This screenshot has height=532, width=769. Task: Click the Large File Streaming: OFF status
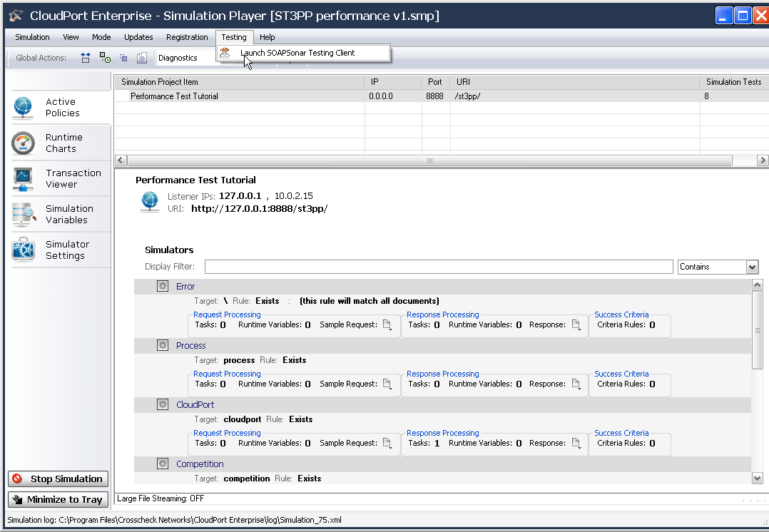coord(161,498)
